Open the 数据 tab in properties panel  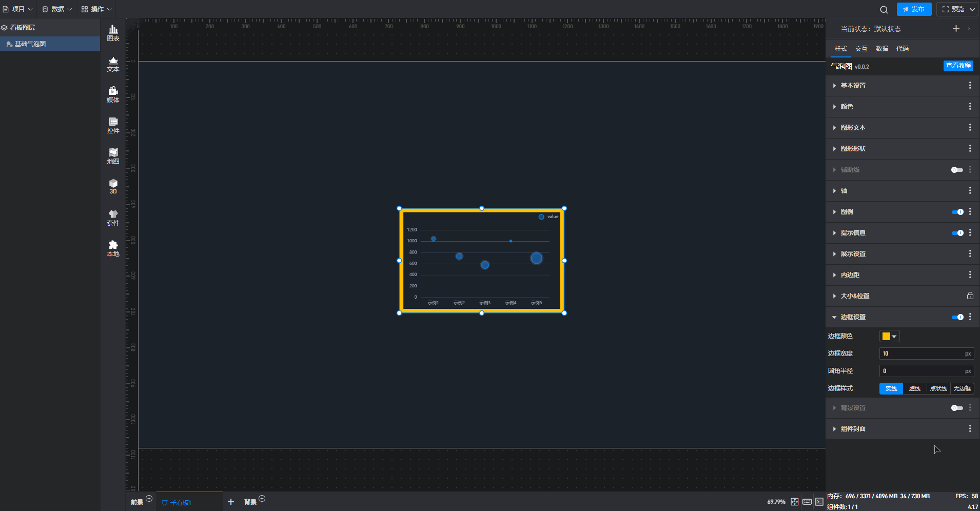pyautogui.click(x=881, y=49)
